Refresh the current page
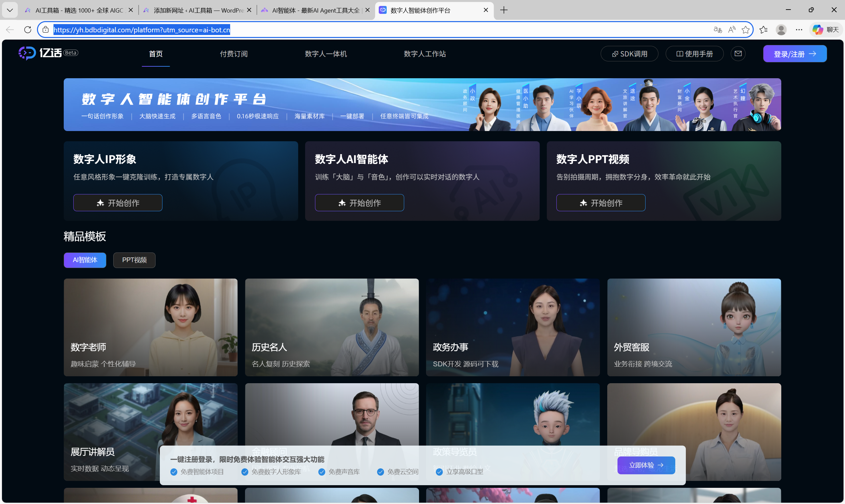This screenshot has height=504, width=845. 27,30
